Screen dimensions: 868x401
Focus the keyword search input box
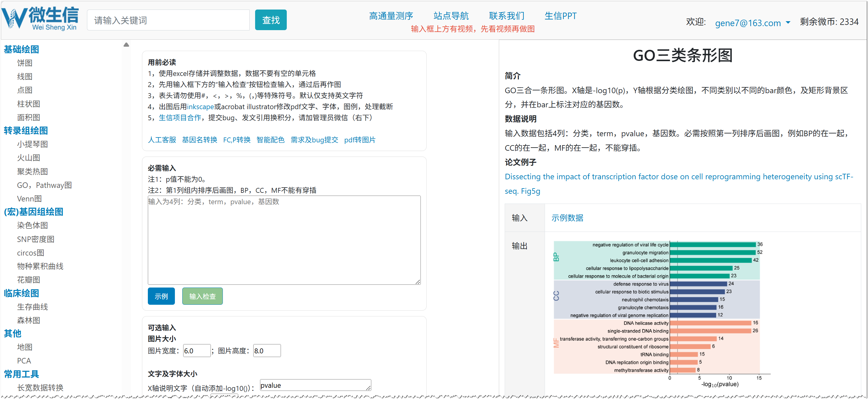point(168,20)
